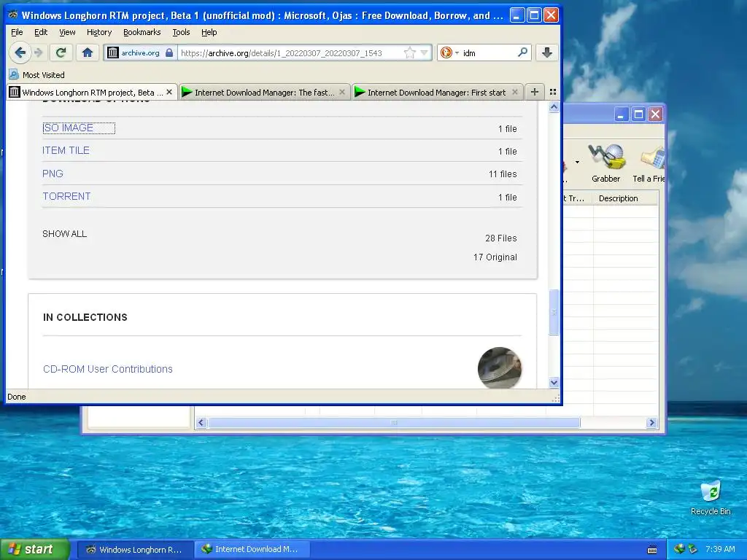Open the ITEM TILE download link

(x=66, y=150)
